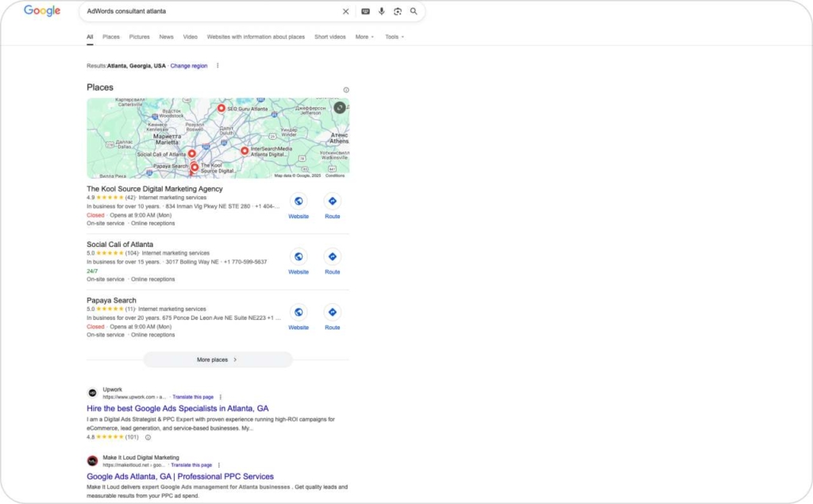The image size is (813, 504).
Task: Expand the map using the arrow icon
Action: point(340,106)
